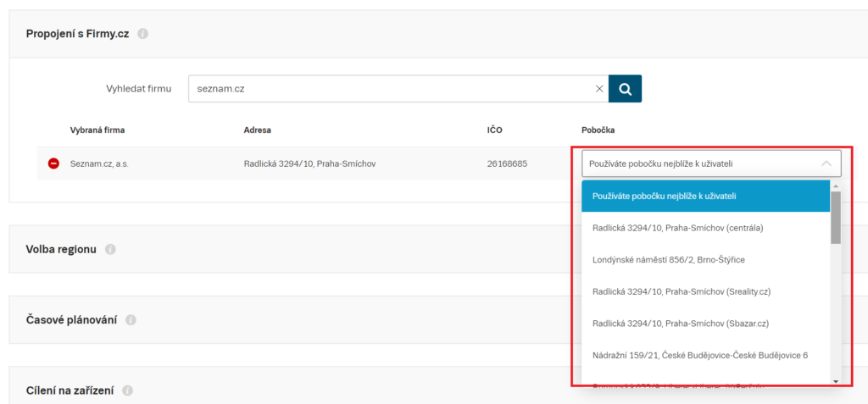
Task: Open info icon next to Časové plánování
Action: 131,320
